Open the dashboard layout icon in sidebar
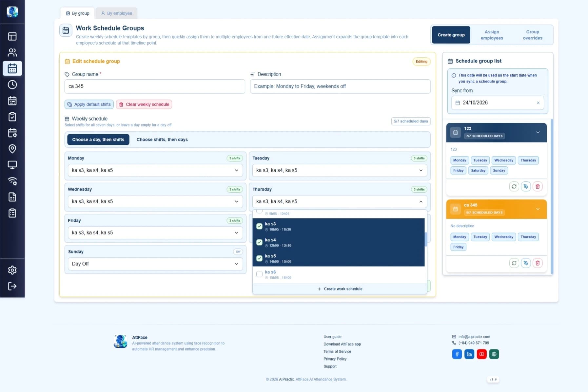The height and width of the screenshot is (392, 588). tap(12, 36)
